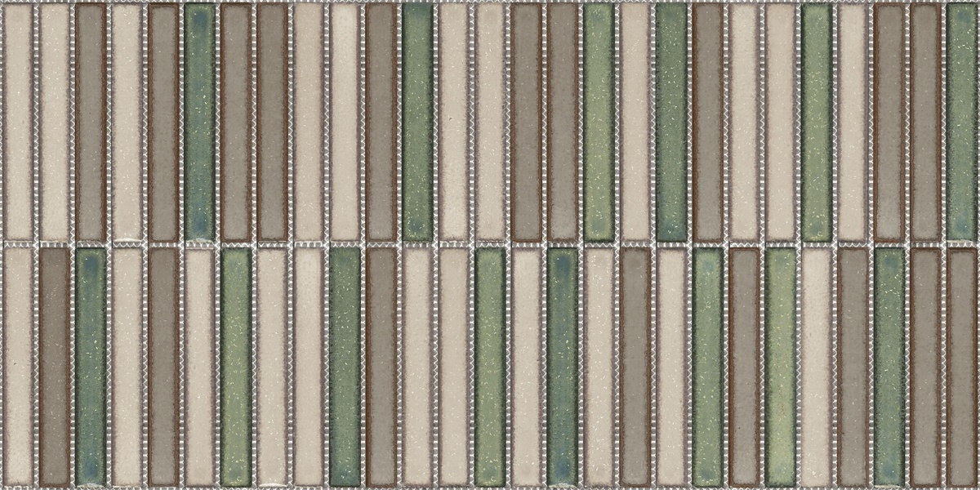
Task: Click the fifth green tile in the bottom row
Action: tap(563, 366)
